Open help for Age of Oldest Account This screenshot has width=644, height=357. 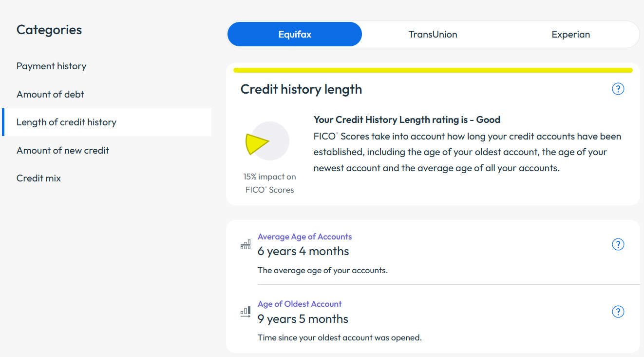[x=618, y=312]
